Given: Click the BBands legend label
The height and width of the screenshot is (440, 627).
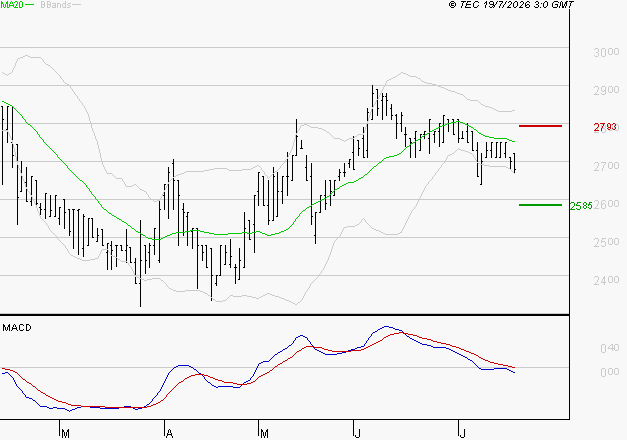Looking at the screenshot, I should coord(56,5).
